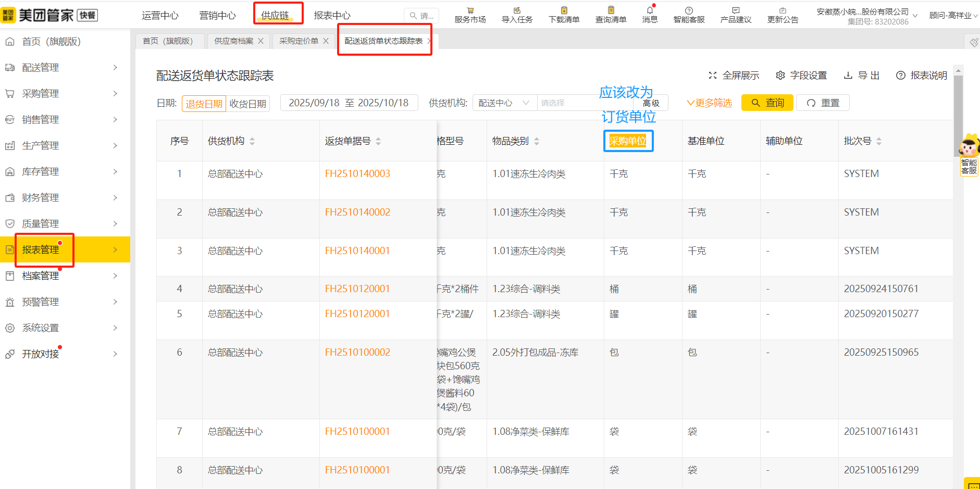Open return order link FH2510140003
980x489 pixels.
357,174
